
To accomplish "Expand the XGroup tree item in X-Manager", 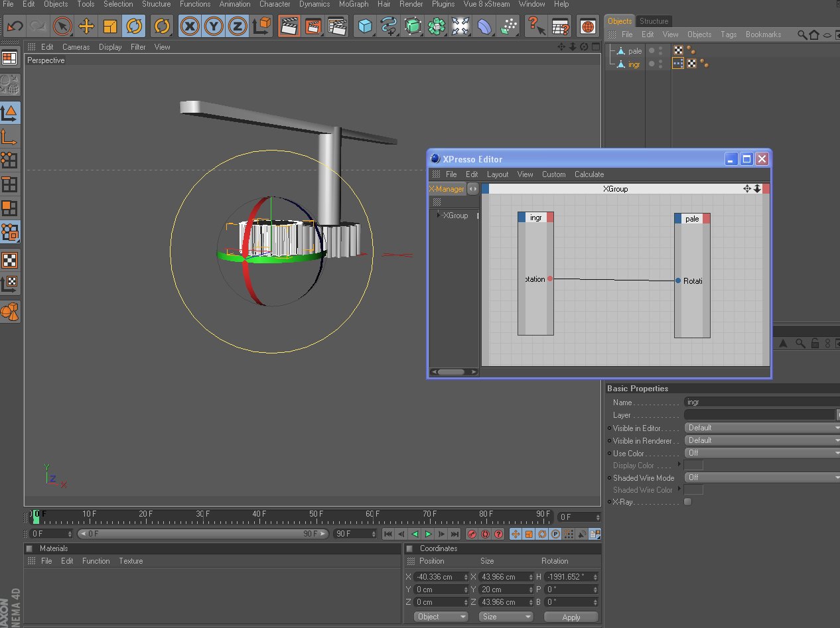I will pos(437,215).
